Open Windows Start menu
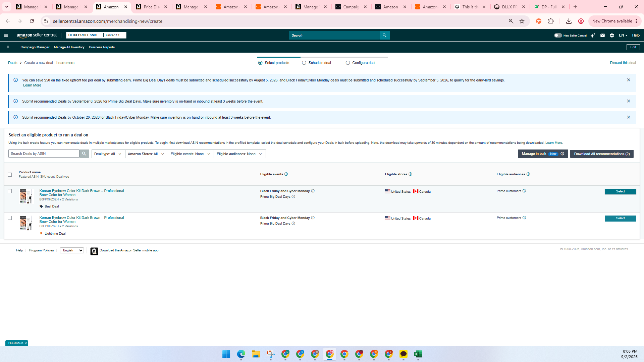The image size is (644, 362). pyautogui.click(x=226, y=354)
